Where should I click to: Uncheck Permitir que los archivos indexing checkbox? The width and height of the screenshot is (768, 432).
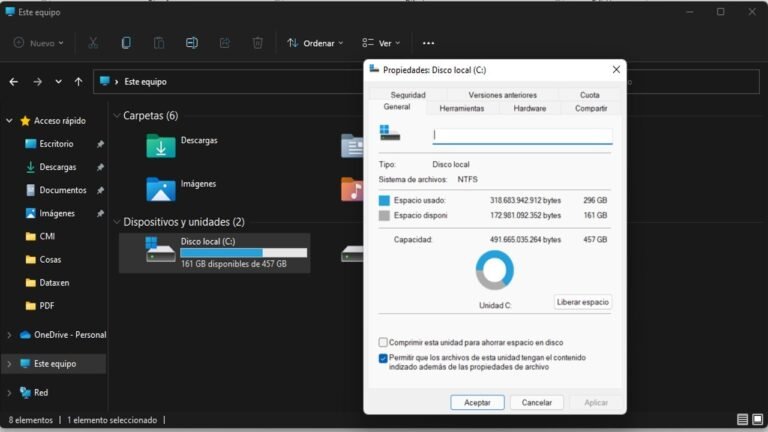(x=383, y=358)
